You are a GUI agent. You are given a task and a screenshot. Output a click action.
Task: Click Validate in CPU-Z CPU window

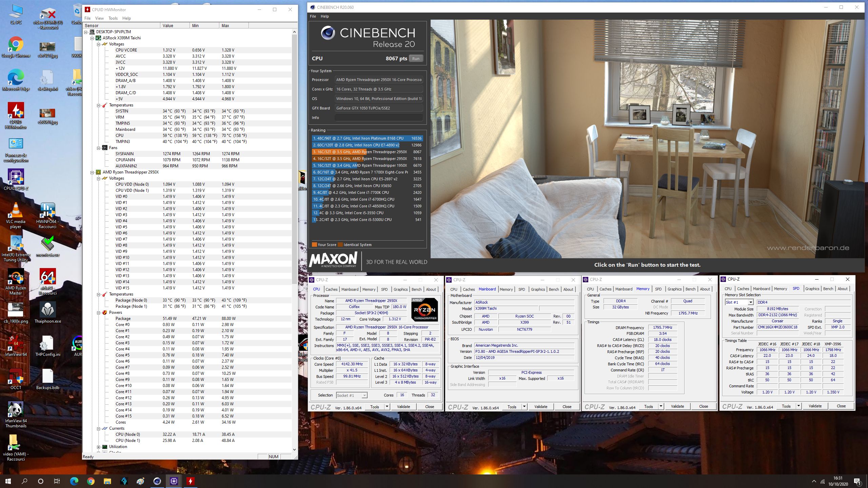coord(403,406)
